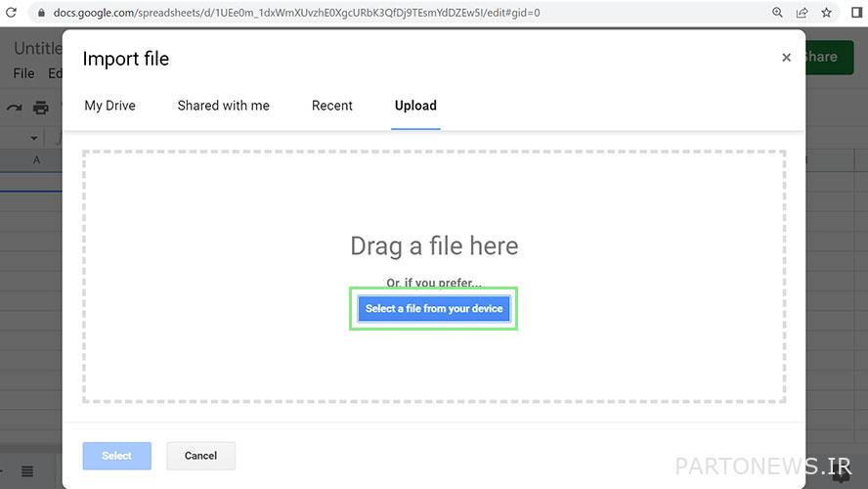Viewport: 868px width, 489px height.
Task: Click the share page icon in address bar
Action: click(802, 12)
